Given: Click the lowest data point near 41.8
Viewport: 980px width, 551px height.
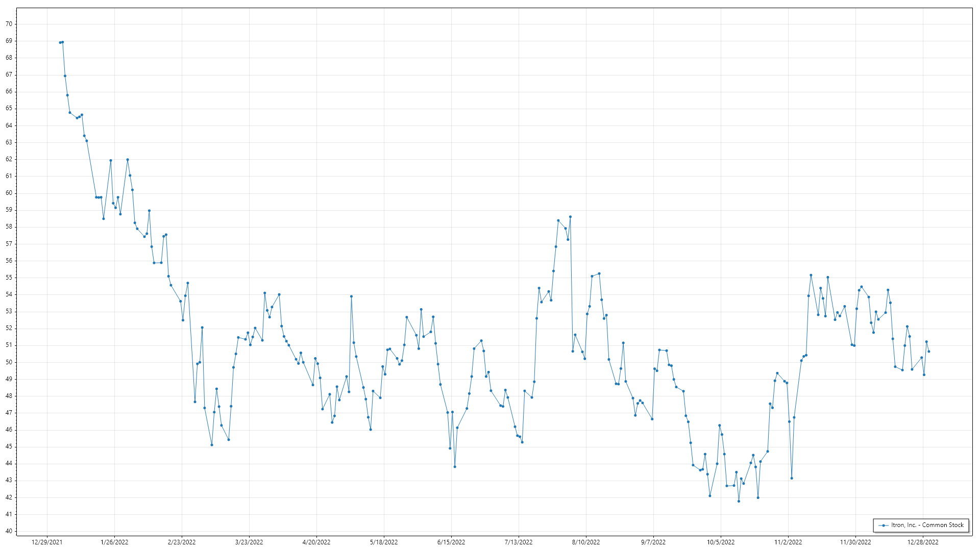Looking at the screenshot, I should coord(739,502).
